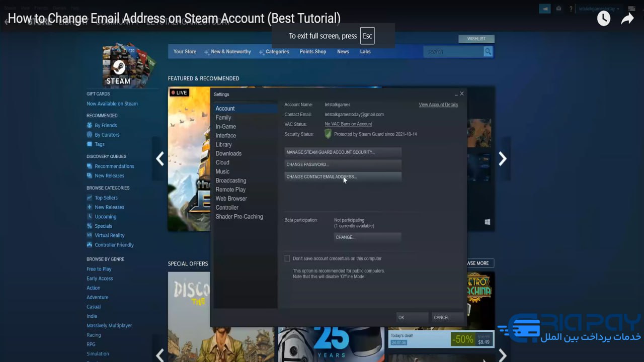Click the video title text at top
The height and width of the screenshot is (362, 644).
pyautogui.click(x=174, y=19)
